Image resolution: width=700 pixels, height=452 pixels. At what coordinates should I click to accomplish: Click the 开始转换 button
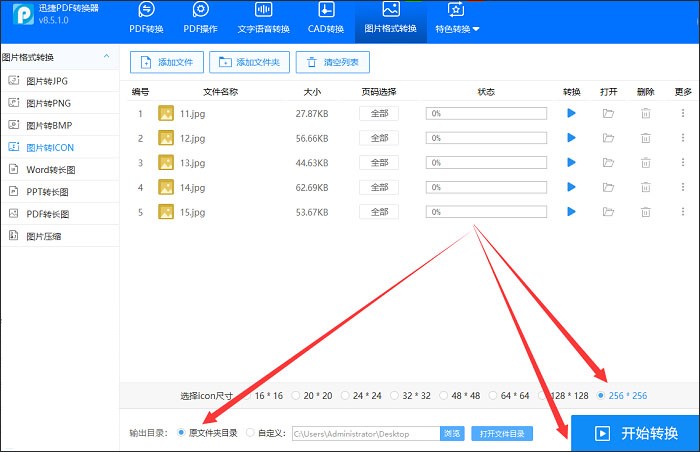pyautogui.click(x=635, y=433)
